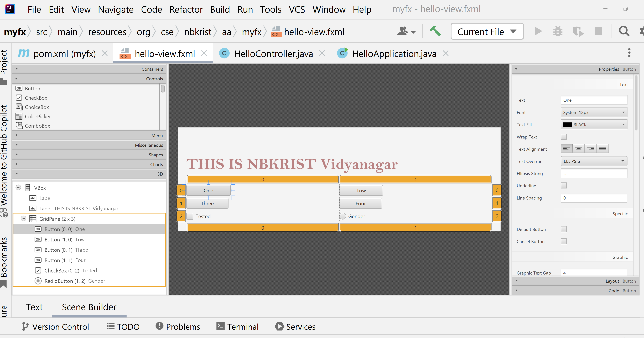Start debugging with the bug icon
The width and height of the screenshot is (644, 338).
point(558,31)
